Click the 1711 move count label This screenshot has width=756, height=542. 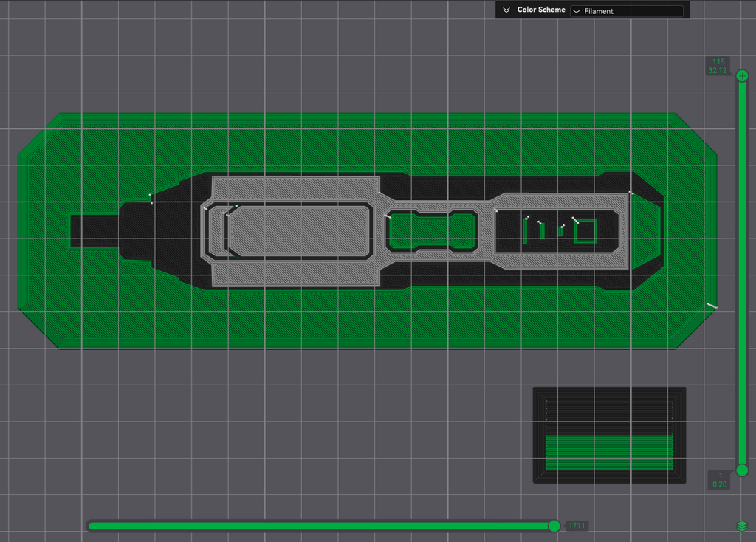tap(576, 526)
